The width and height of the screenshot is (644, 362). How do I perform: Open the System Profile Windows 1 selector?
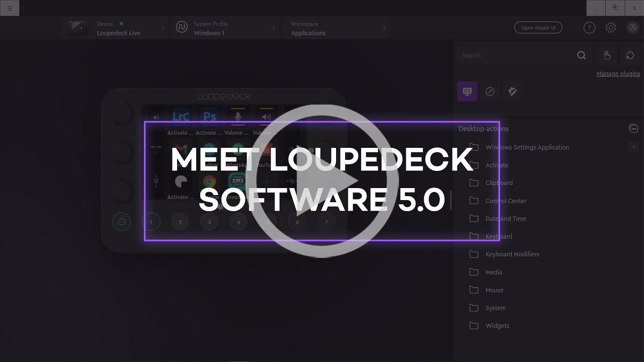click(225, 28)
